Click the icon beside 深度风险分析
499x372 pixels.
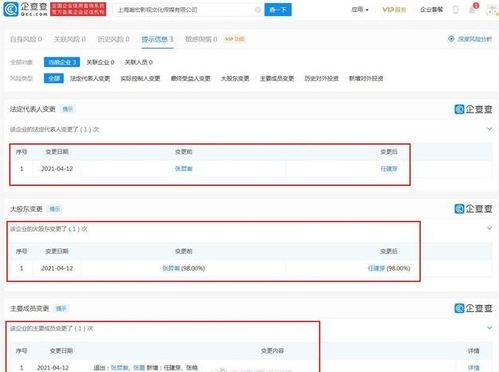pos(451,39)
